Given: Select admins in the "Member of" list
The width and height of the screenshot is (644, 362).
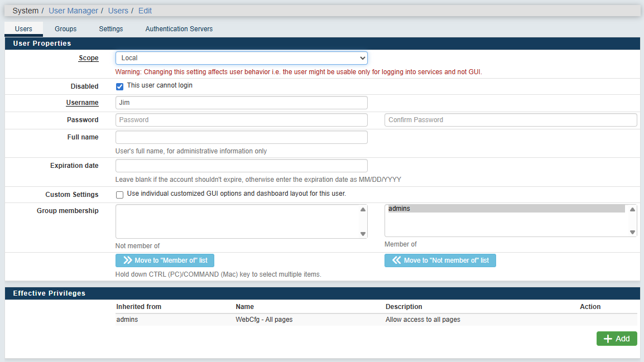Looking at the screenshot, I should click(x=505, y=209).
